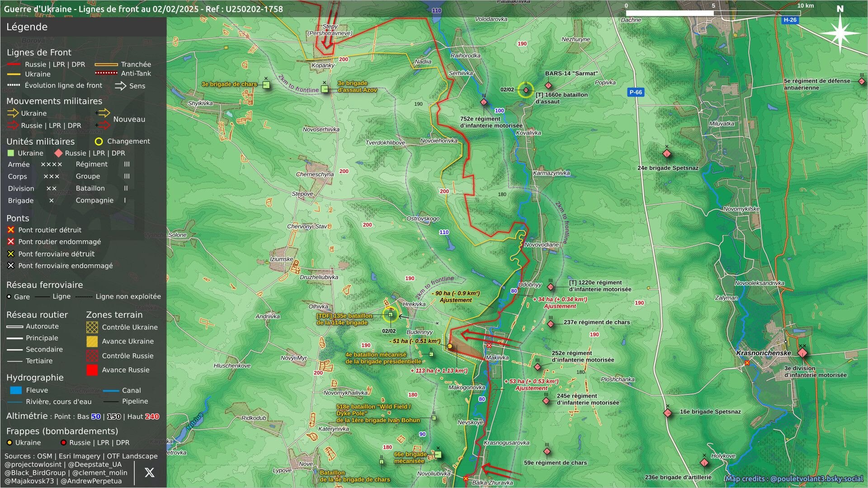
Task: Select the BARS-14 "Sarmat" unit diamond marker
Action: 548,85
